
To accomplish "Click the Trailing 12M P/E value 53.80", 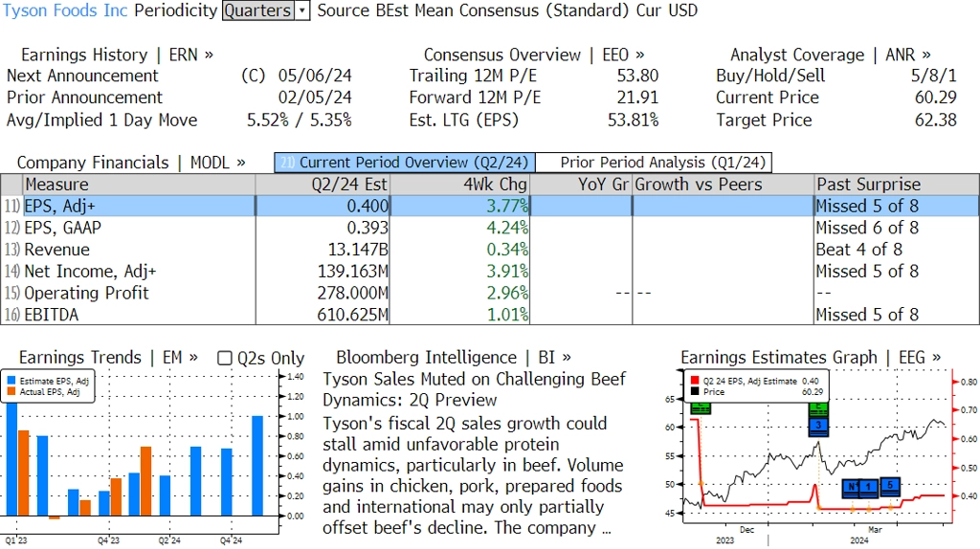I will click(x=637, y=77).
